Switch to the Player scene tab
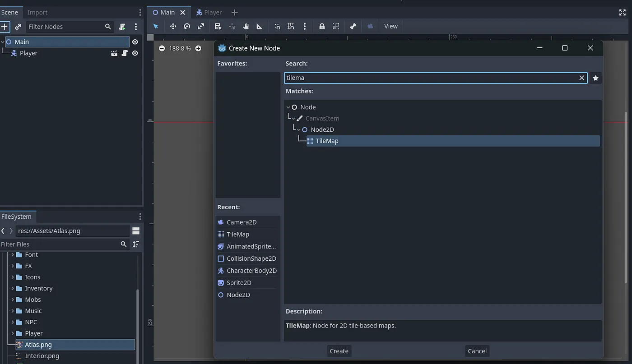632x364 pixels. (x=209, y=13)
